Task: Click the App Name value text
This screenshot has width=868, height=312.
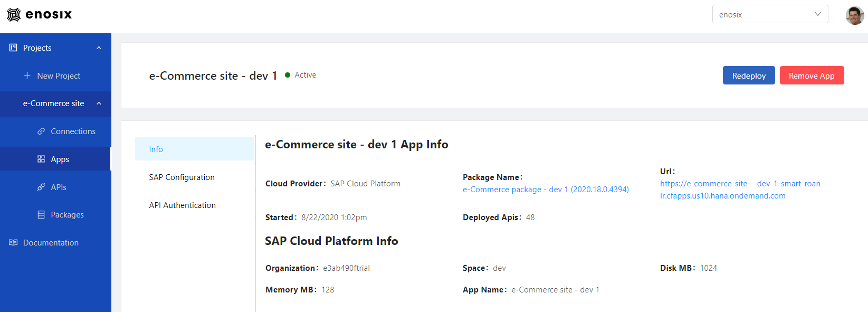Action: point(555,290)
